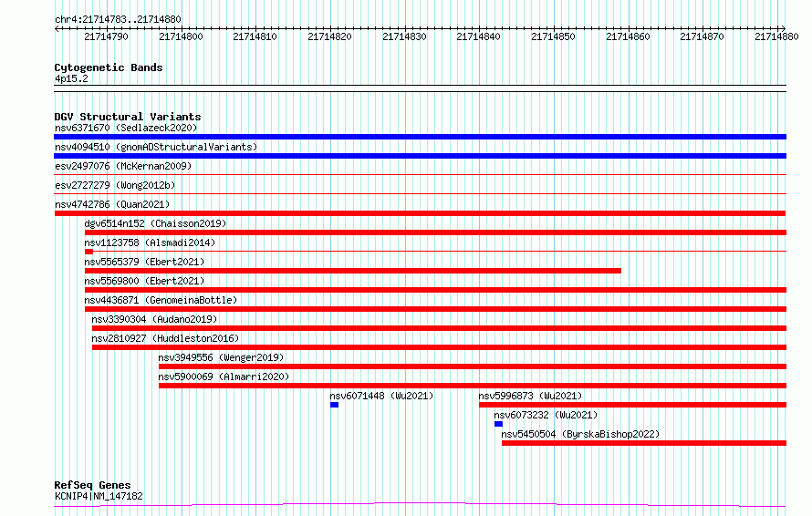Click the DGV Structural Variants track heading

coord(128,117)
